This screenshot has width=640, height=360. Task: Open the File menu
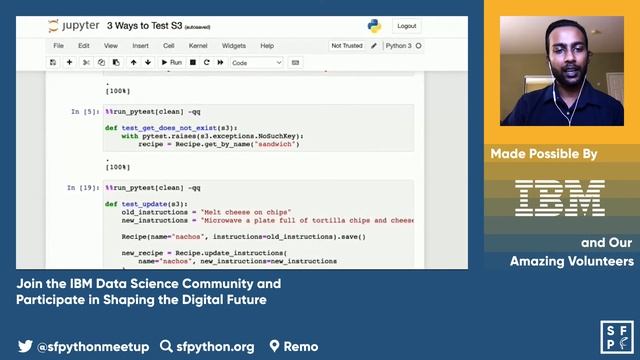pos(58,46)
